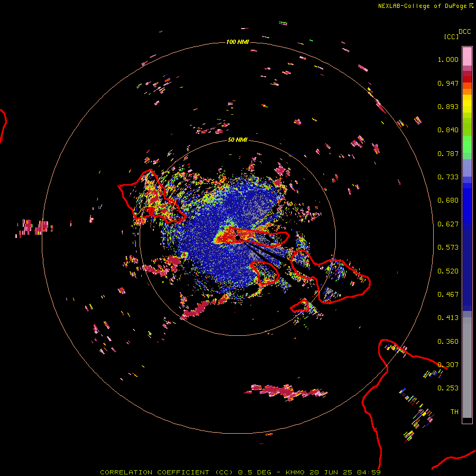The height and width of the screenshot is (476, 476).
Task: Click the bright green color bar segment
Action: (x=467, y=144)
